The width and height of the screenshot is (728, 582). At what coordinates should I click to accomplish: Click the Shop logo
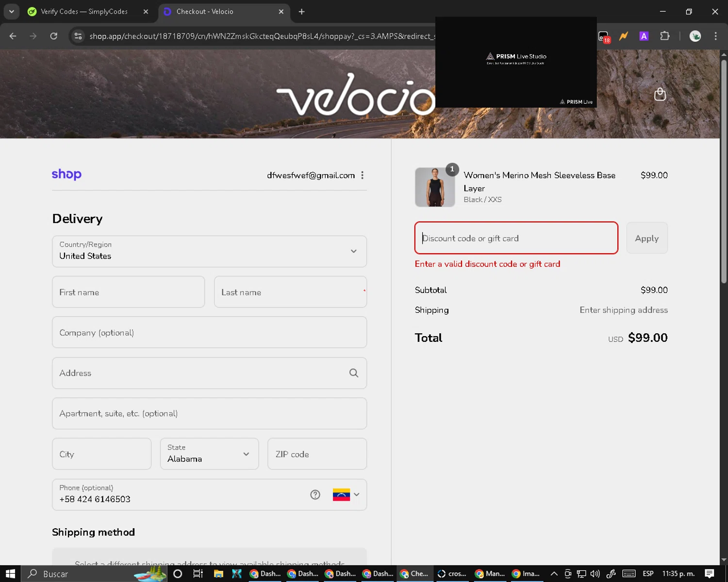[x=66, y=175]
